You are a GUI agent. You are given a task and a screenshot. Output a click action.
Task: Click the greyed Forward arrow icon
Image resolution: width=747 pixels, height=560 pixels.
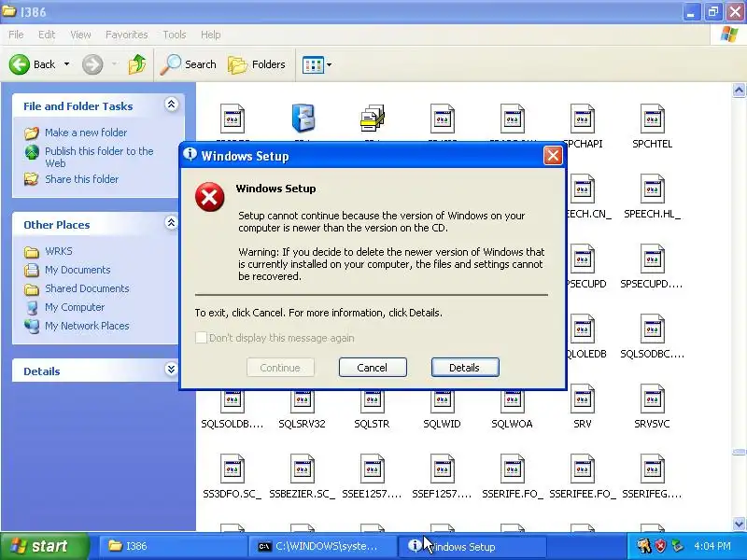click(x=92, y=64)
